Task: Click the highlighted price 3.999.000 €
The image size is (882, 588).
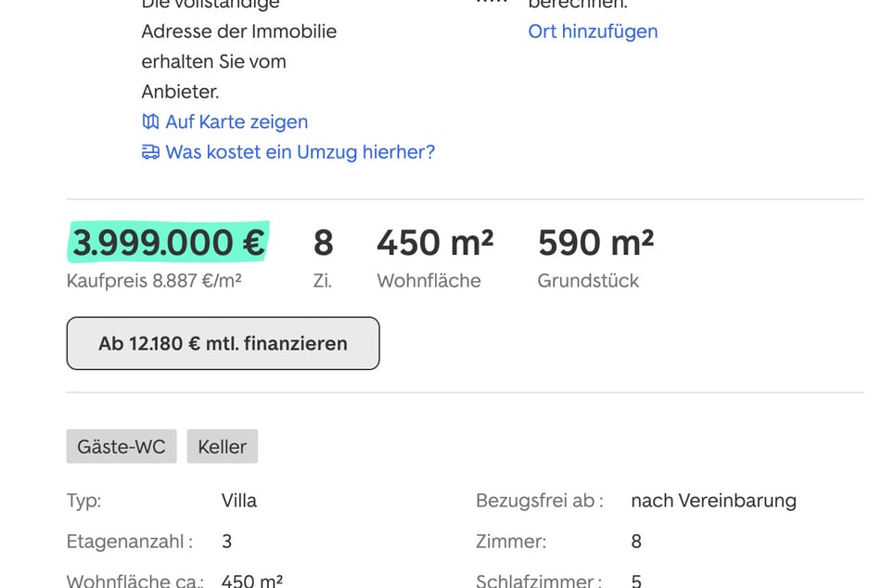Action: click(168, 243)
